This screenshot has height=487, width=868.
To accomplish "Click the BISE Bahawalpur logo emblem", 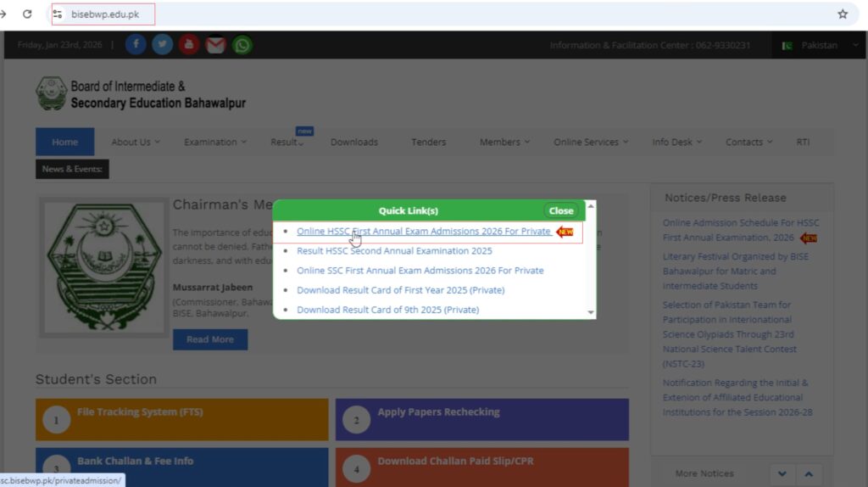I will click(51, 93).
